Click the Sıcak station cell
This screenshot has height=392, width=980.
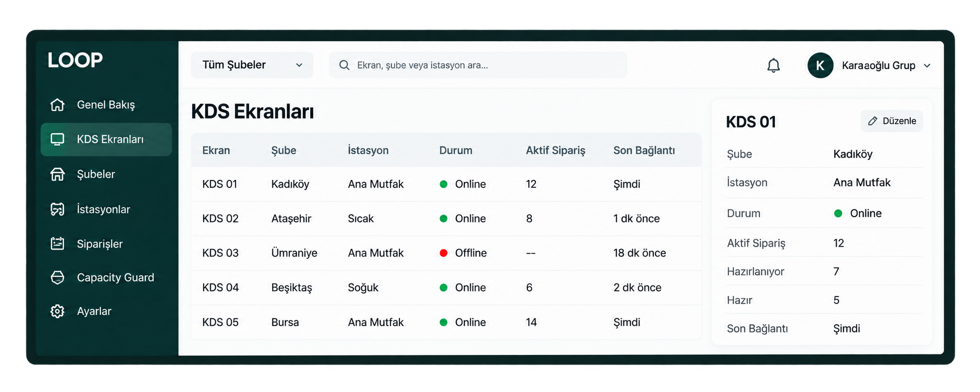(361, 218)
